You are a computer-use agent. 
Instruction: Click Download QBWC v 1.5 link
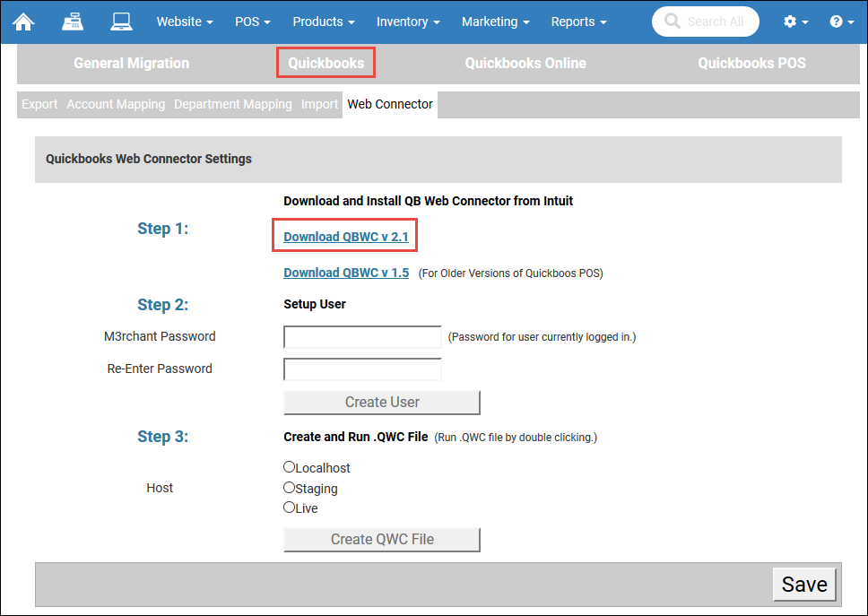pyautogui.click(x=346, y=273)
